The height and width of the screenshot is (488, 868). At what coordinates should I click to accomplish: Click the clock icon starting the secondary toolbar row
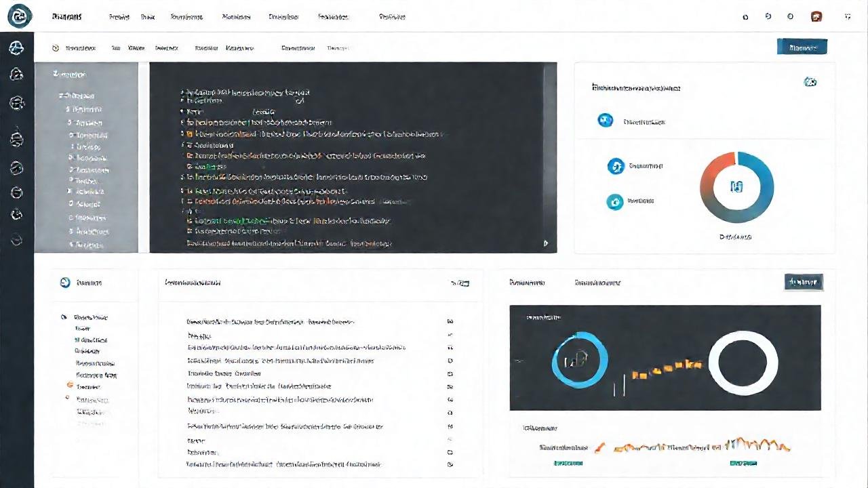coord(56,48)
